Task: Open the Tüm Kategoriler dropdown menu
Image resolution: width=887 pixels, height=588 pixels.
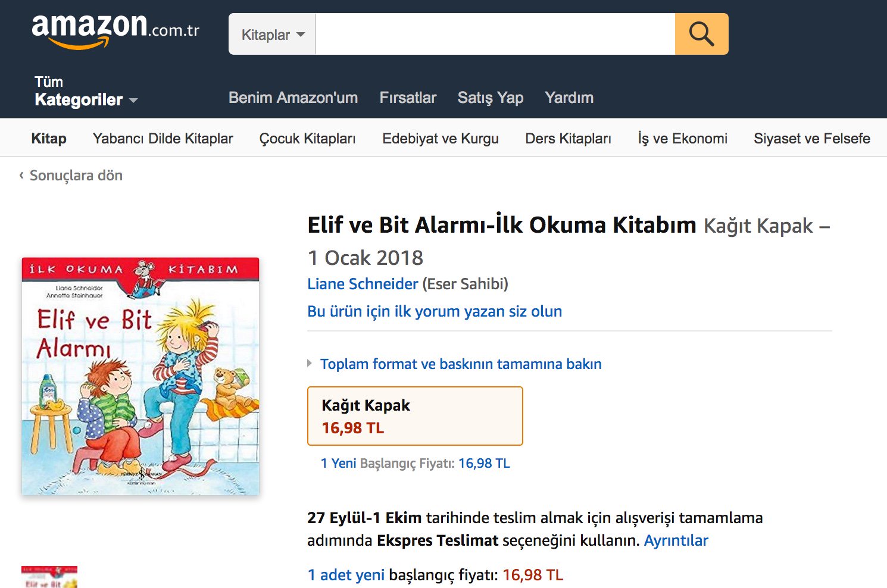Action: tap(86, 91)
